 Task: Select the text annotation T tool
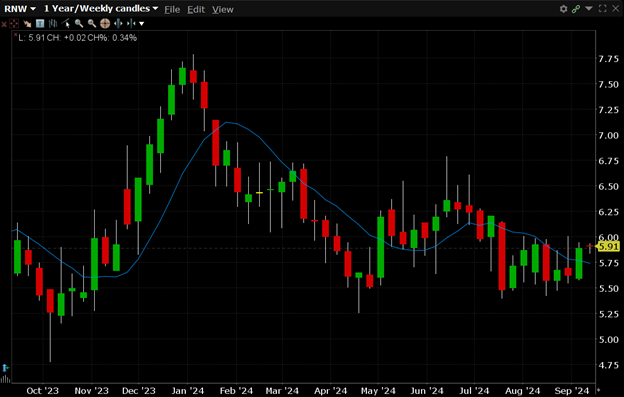point(40,24)
